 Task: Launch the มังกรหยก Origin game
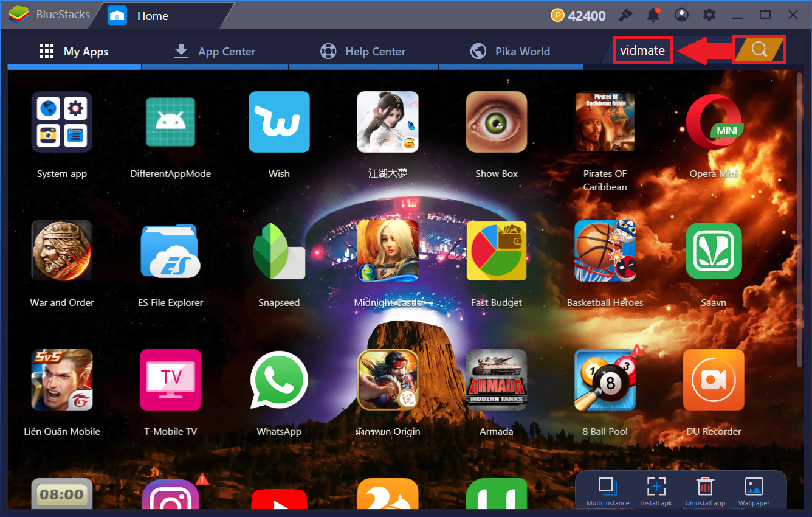point(388,380)
